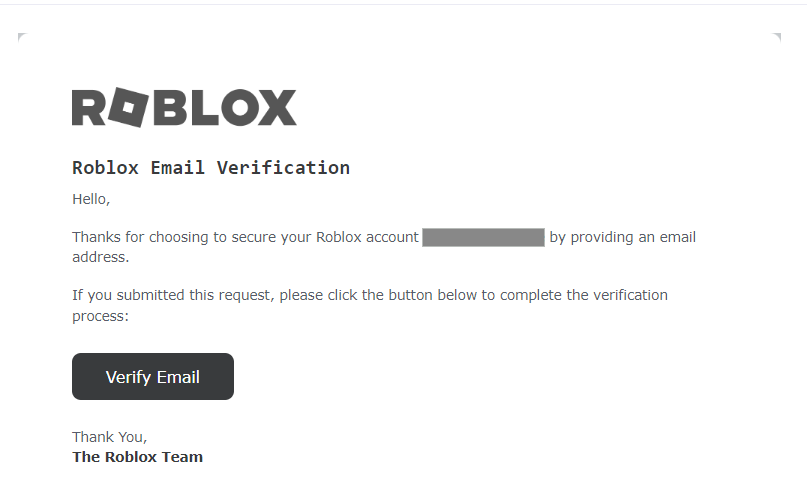
Task: Click the "by providing an email" text
Action: pyautogui.click(x=623, y=237)
